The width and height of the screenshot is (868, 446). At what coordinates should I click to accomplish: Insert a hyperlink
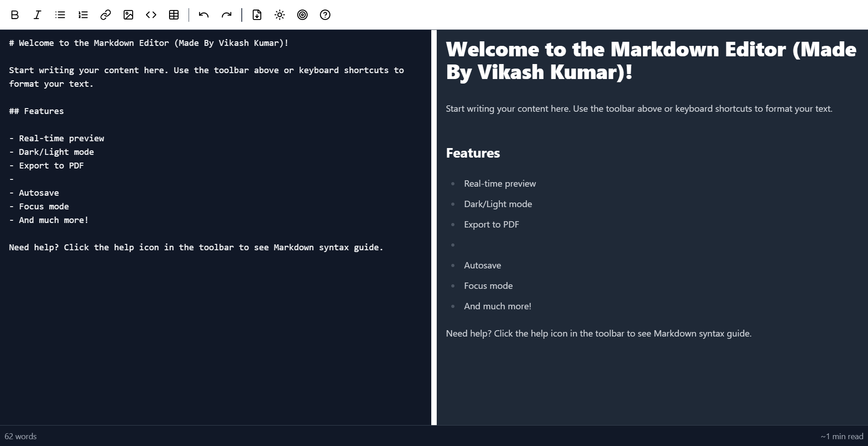(x=105, y=15)
